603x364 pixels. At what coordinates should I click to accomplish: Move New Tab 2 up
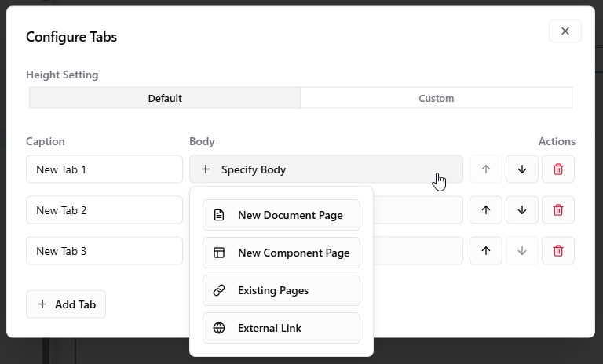click(x=485, y=210)
